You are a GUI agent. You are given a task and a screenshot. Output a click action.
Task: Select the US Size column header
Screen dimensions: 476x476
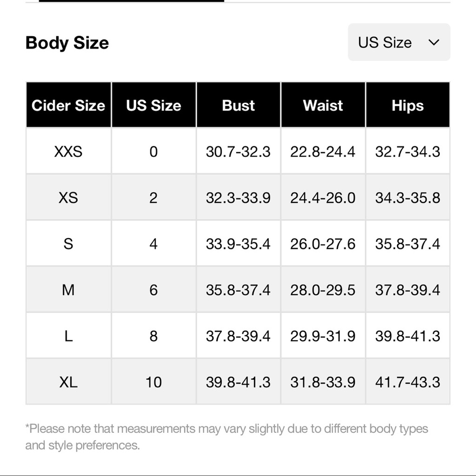coord(153,105)
